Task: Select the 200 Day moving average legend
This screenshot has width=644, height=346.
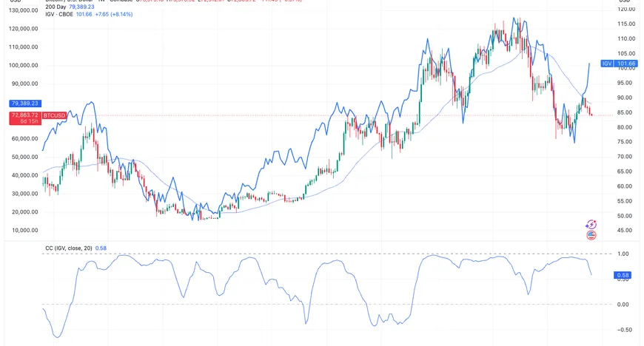Action: coord(70,7)
